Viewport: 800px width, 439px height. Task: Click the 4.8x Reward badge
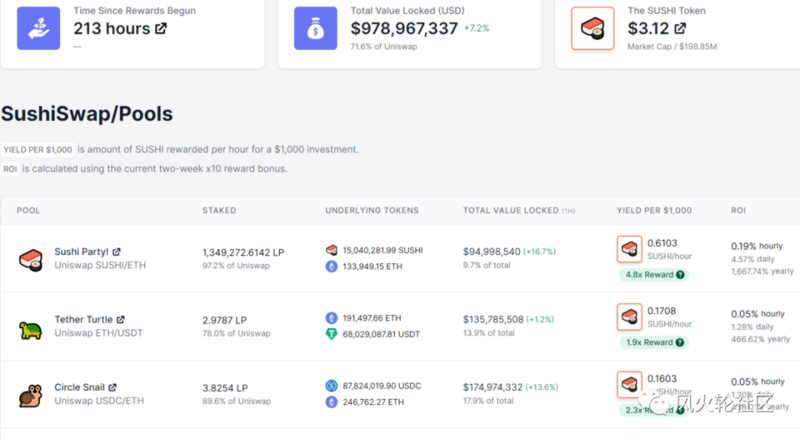pyautogui.click(x=654, y=275)
